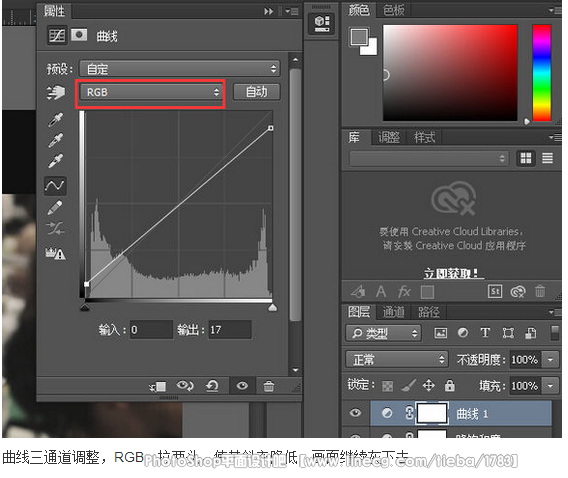This screenshot has width=568, height=478.
Task: Select the curves adjustment icon in Properties
Action: pos(57,35)
